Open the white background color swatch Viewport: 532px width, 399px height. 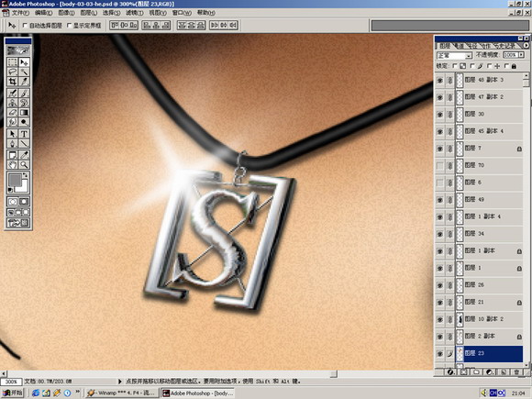point(24,187)
